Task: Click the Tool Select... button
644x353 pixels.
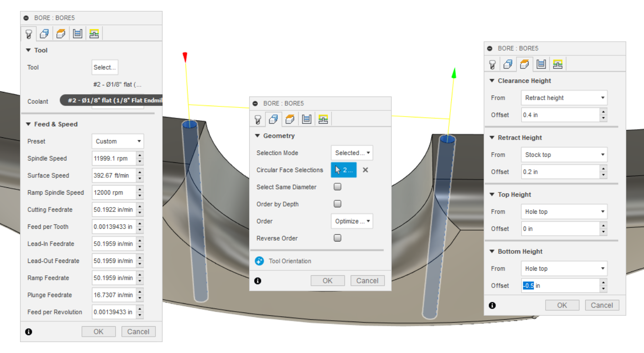Action: (x=105, y=67)
